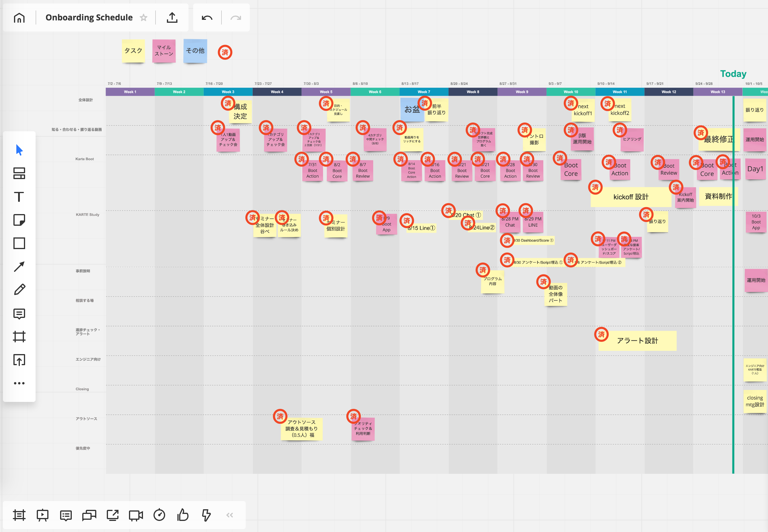Open more tools three-dot menu
This screenshot has width=768, height=532.
click(19, 383)
